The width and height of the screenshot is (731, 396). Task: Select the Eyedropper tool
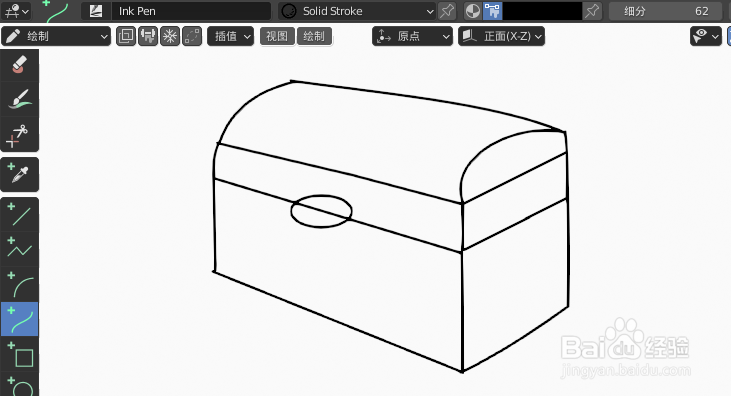(20, 174)
